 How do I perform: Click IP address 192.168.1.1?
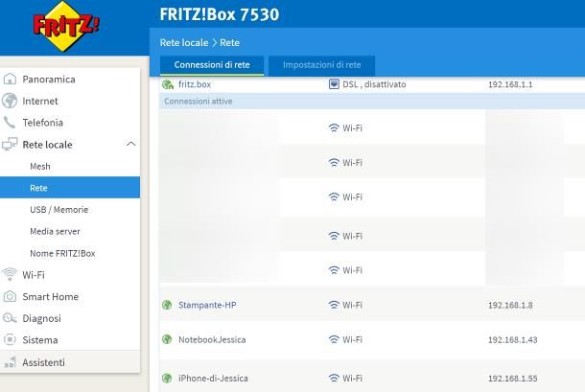(x=510, y=84)
